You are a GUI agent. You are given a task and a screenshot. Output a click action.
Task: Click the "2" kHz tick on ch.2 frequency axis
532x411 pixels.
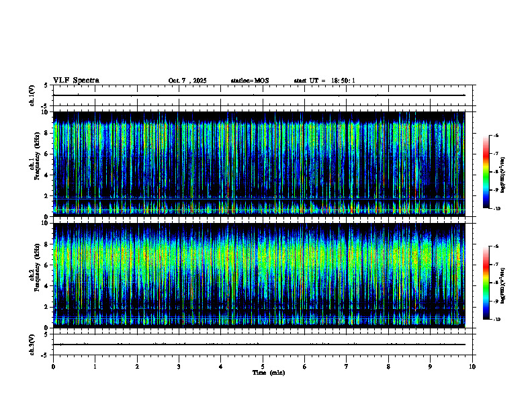coord(47,307)
